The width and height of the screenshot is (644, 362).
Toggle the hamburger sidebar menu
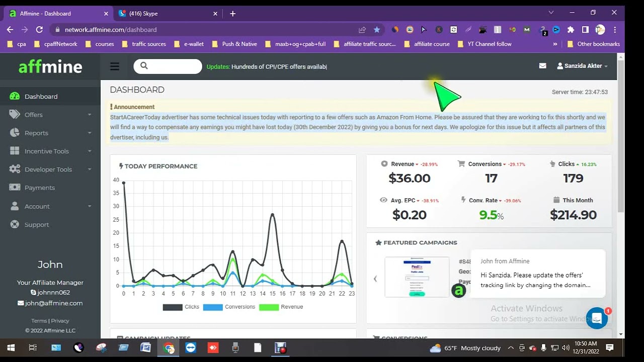(115, 66)
